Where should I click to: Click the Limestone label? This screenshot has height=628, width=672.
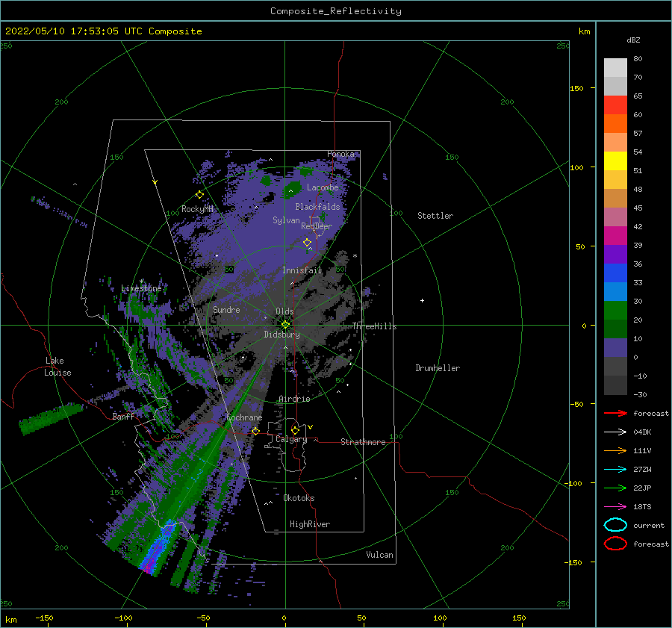tap(141, 288)
